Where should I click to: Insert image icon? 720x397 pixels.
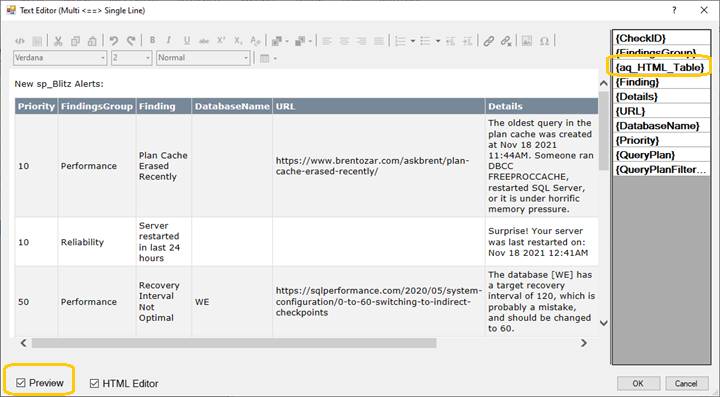527,41
